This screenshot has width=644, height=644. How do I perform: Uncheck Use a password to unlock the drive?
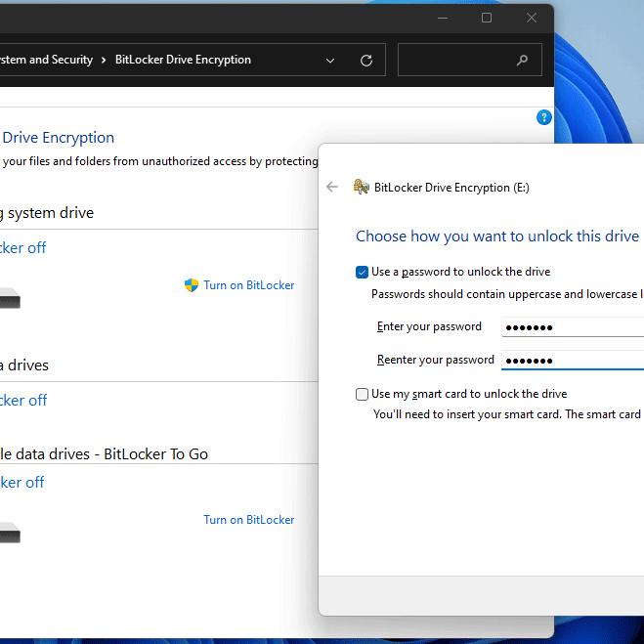(x=363, y=272)
